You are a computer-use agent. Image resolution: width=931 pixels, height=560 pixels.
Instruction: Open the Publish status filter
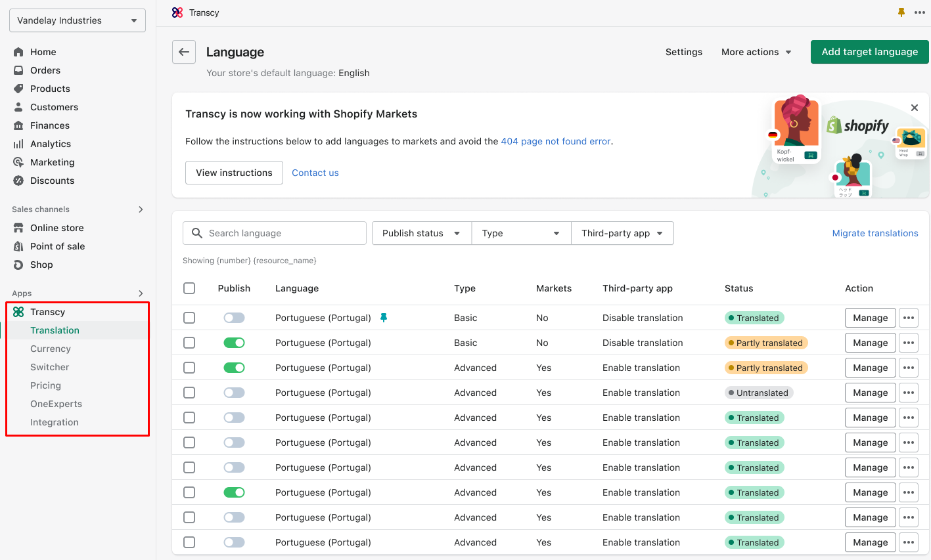coord(421,233)
